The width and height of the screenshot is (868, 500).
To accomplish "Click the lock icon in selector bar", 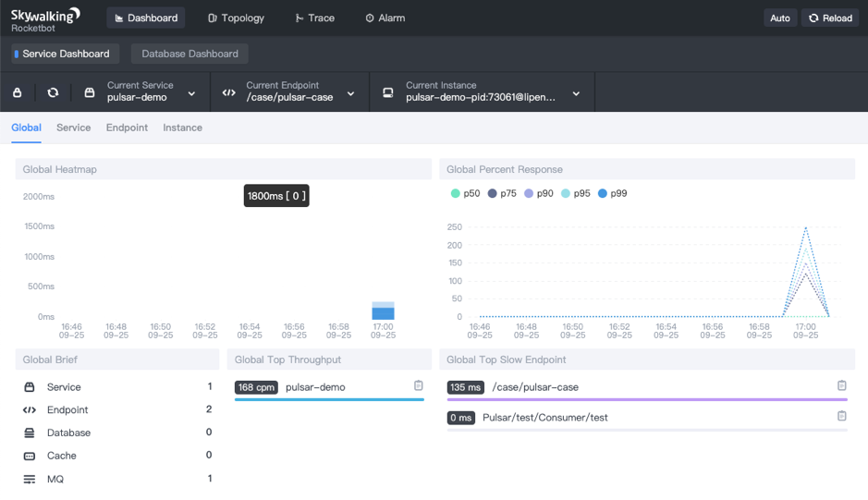I will point(18,92).
